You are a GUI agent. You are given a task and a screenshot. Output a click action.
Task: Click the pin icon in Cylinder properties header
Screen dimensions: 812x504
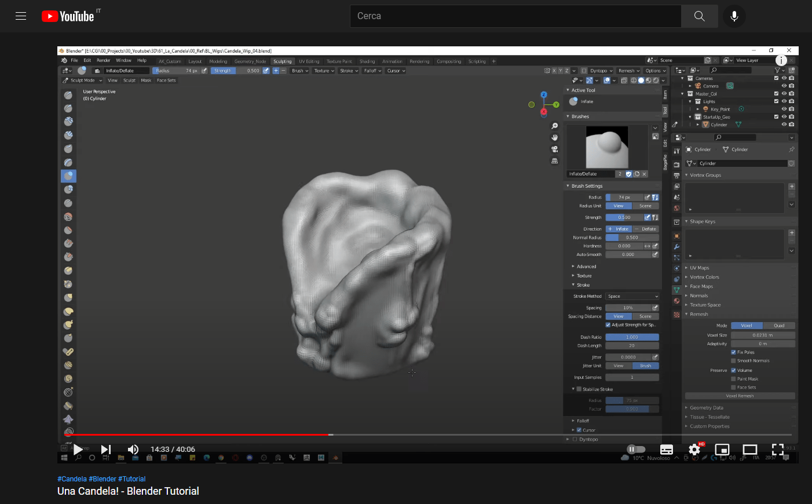click(792, 149)
